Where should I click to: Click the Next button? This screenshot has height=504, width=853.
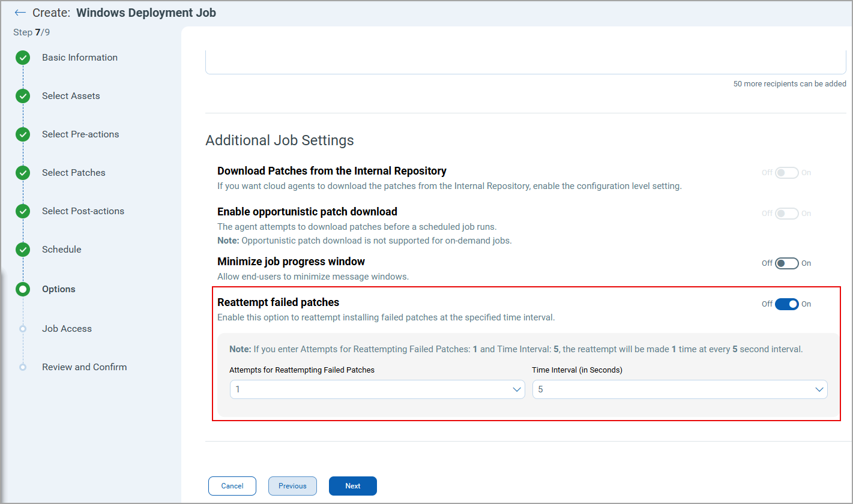353,486
